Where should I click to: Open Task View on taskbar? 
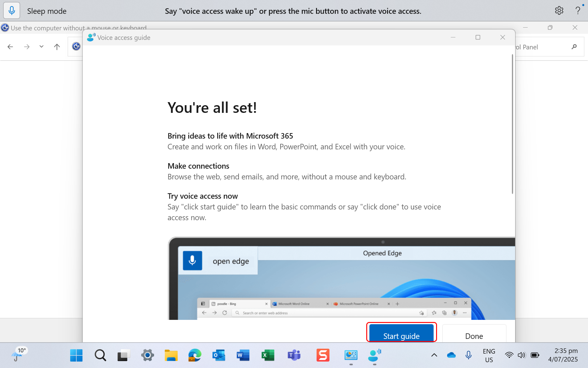click(x=124, y=355)
